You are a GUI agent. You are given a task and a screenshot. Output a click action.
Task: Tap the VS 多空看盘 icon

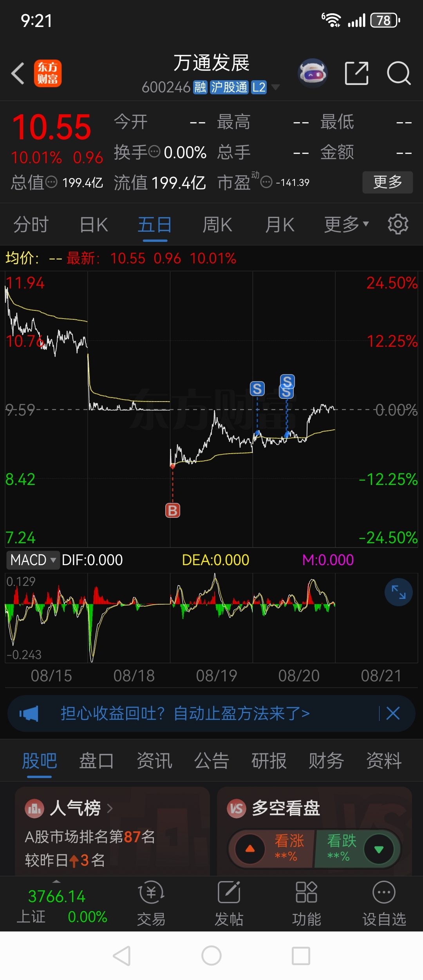click(237, 808)
